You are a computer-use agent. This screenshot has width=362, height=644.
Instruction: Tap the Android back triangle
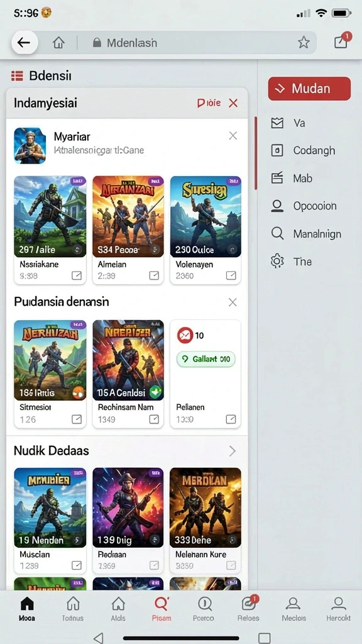98,638
